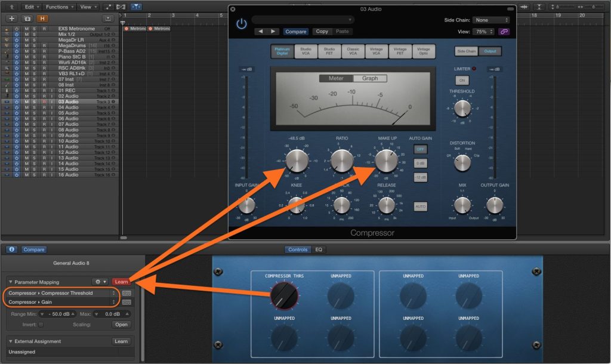This screenshot has height=364, width=611.
Task: Click the 07 Inst track icon
Action: 7,79
